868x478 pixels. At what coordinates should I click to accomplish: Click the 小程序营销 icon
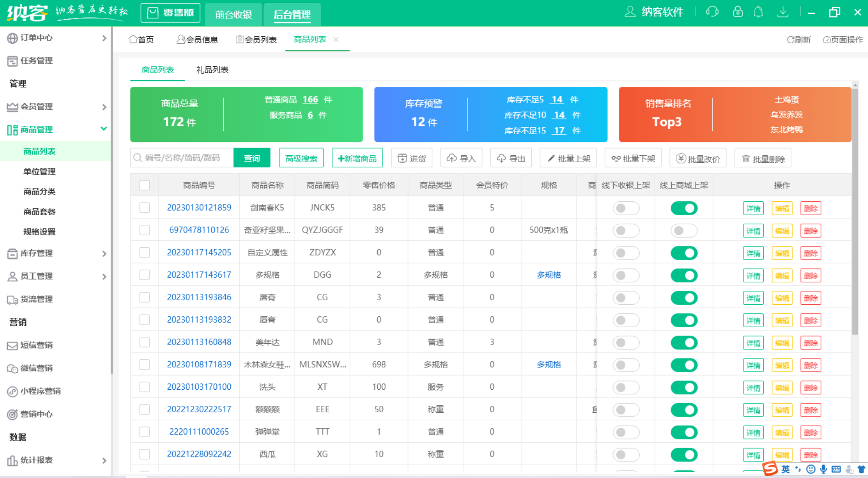coord(12,392)
